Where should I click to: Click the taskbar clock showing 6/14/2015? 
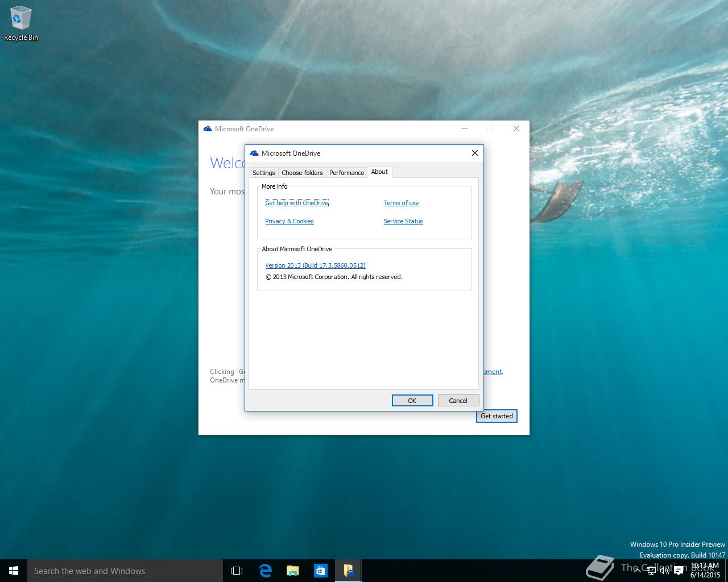705,571
